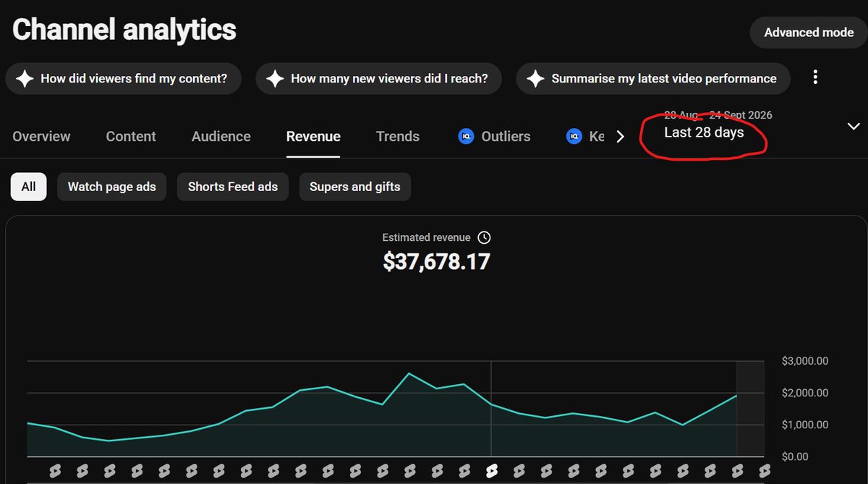868x484 pixels.
Task: Click the $2,000.00 axis label
Action: 805,393
